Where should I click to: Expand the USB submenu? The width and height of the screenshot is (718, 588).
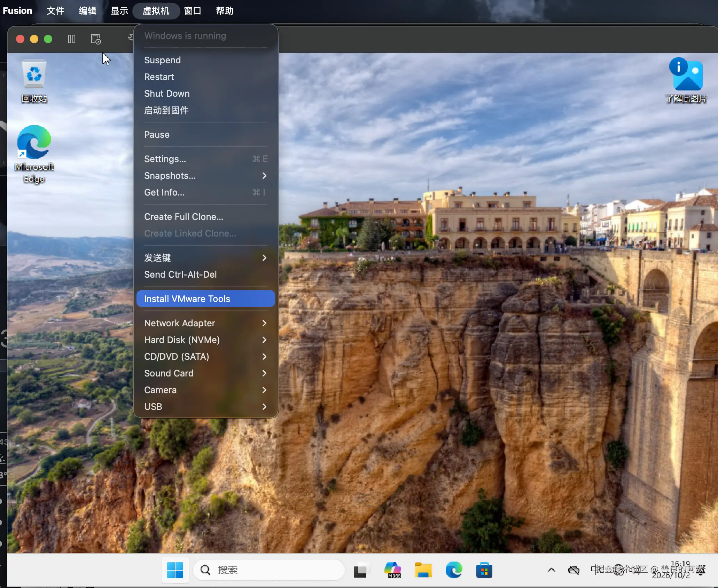tap(205, 407)
